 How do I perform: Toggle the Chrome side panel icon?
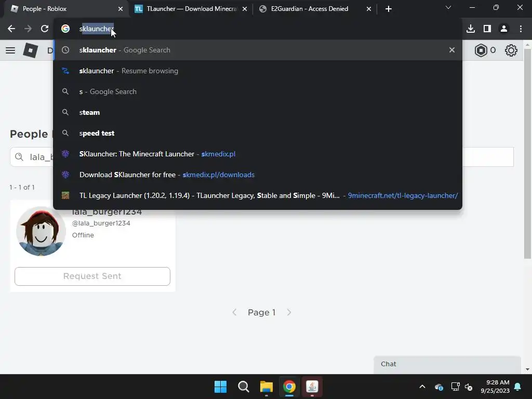click(x=487, y=29)
